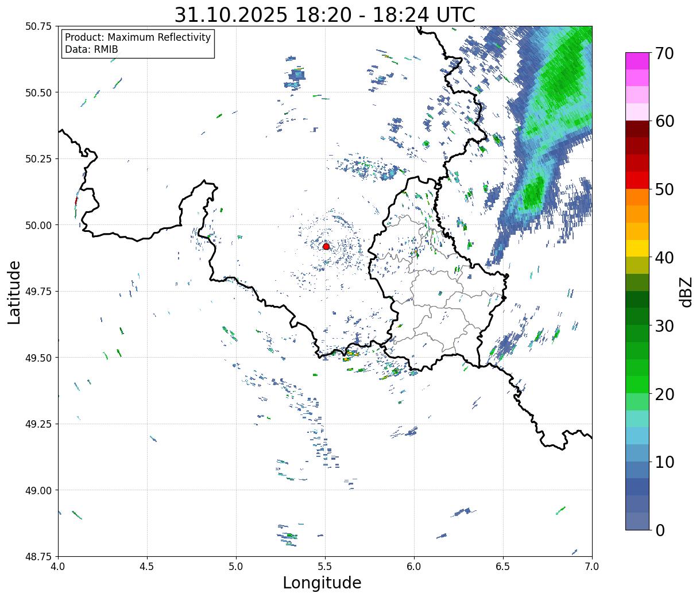Click the bright red swatch above 50 dBZ
The width and height of the screenshot is (700, 597).
click(x=637, y=180)
